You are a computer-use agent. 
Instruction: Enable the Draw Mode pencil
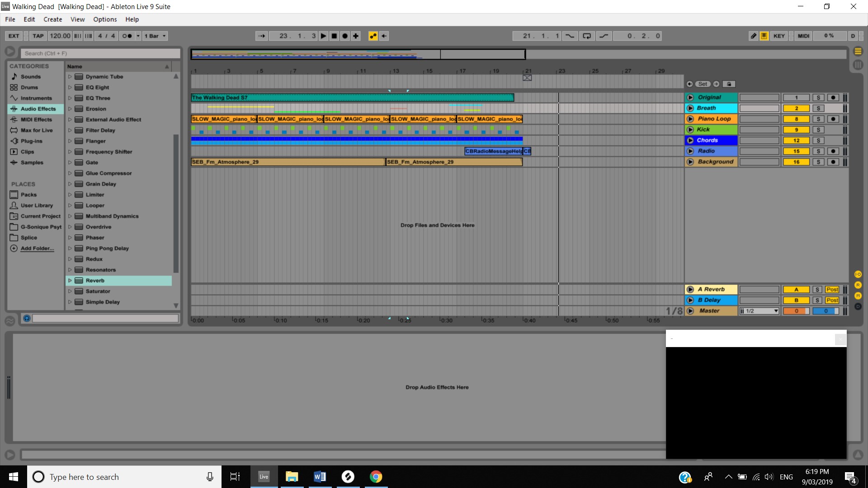753,36
